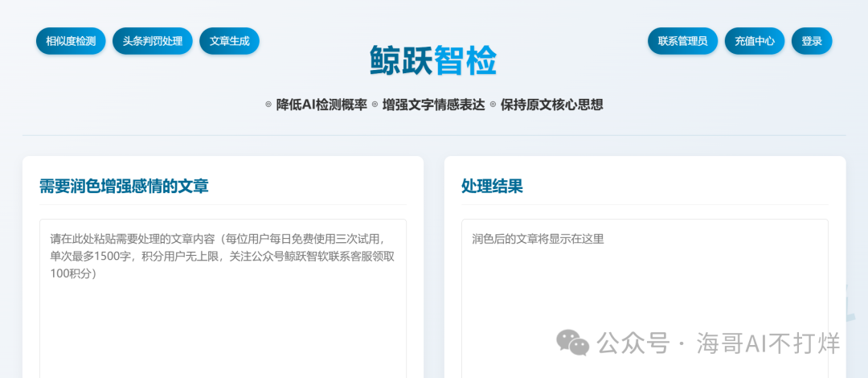The image size is (868, 378).
Task: Click the 保持原文核心思想 tagline text
Action: (551, 105)
